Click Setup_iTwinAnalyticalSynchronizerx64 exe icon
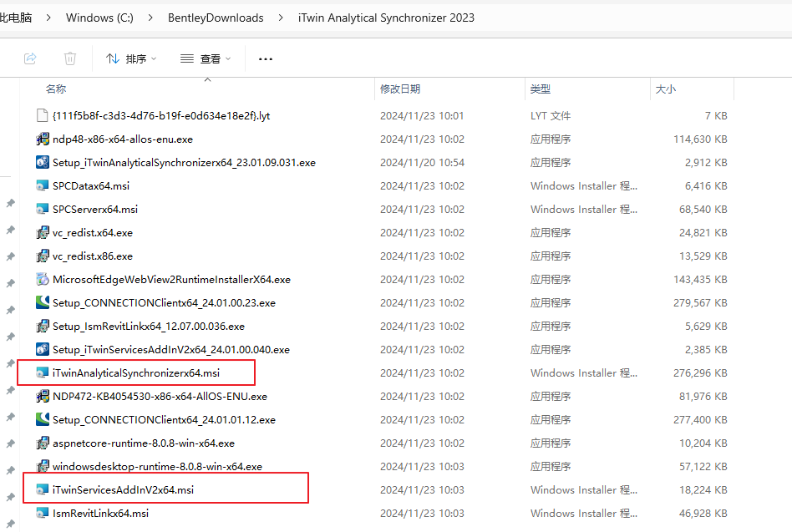Image resolution: width=792 pixels, height=532 pixels. [x=43, y=163]
